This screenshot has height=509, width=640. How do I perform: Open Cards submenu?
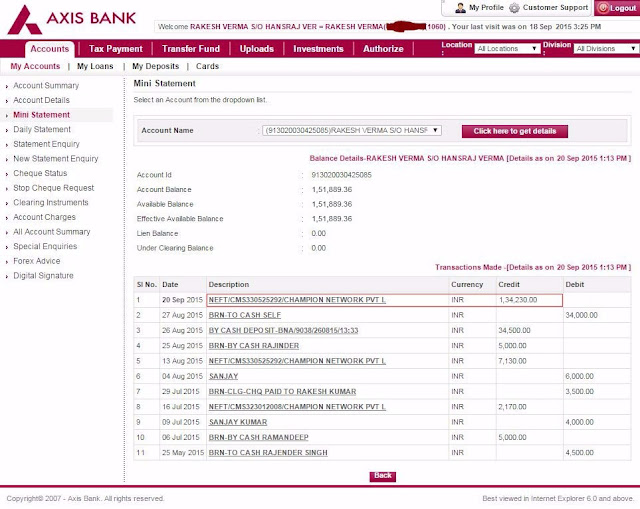(x=207, y=66)
